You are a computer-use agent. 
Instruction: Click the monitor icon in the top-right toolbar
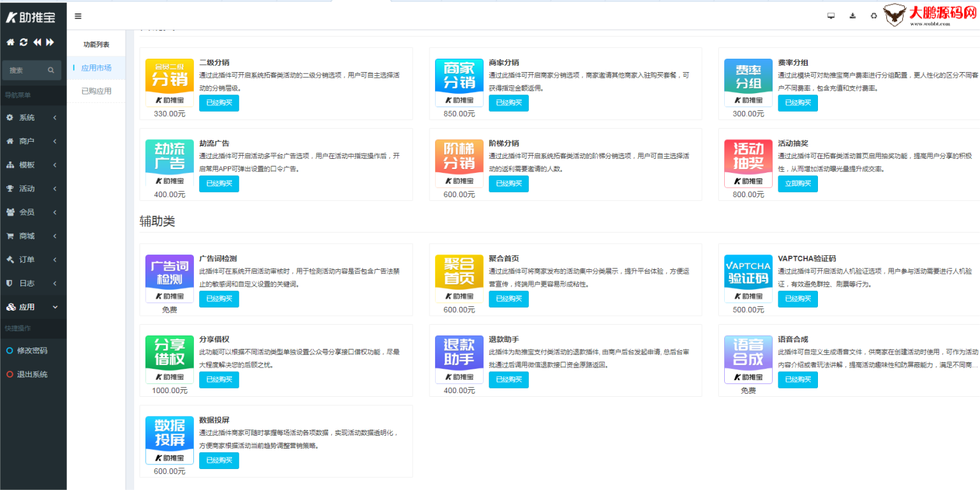point(831,15)
